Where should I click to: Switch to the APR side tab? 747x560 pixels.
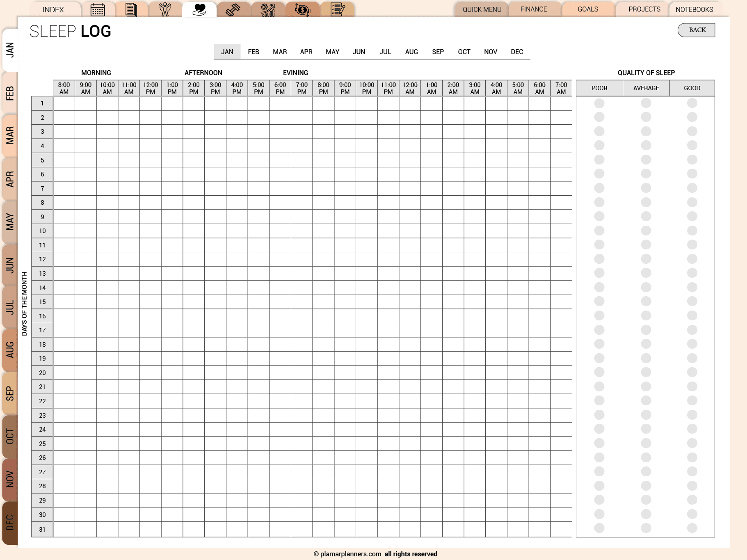[x=10, y=179]
